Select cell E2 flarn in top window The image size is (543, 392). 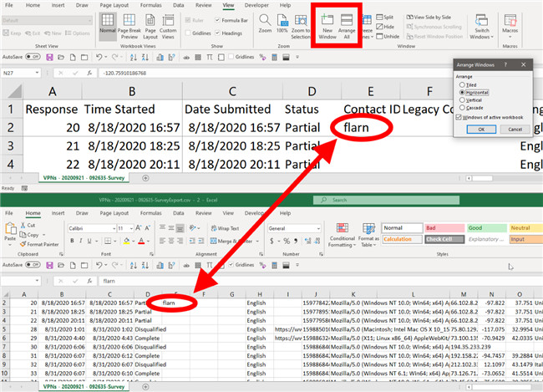tap(371, 128)
